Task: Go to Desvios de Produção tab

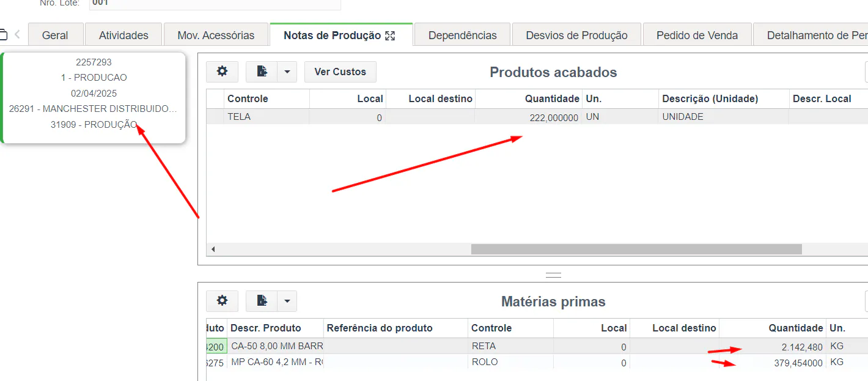Action: tap(576, 35)
